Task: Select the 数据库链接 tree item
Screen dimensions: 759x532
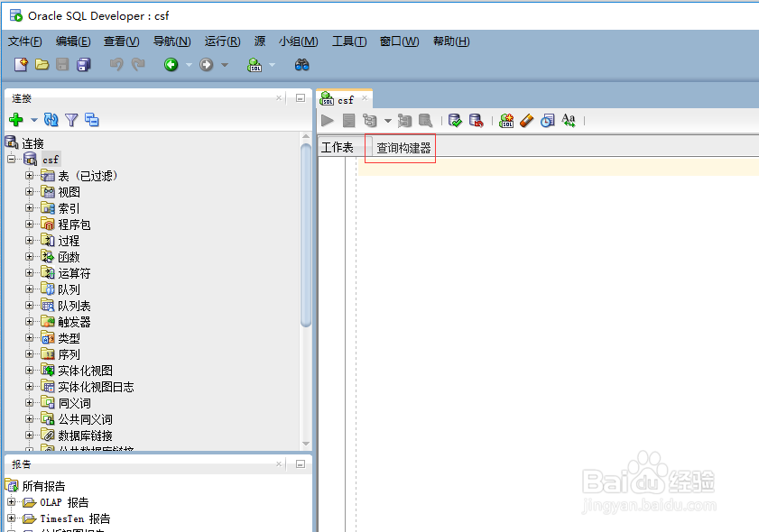Action: tap(85, 436)
